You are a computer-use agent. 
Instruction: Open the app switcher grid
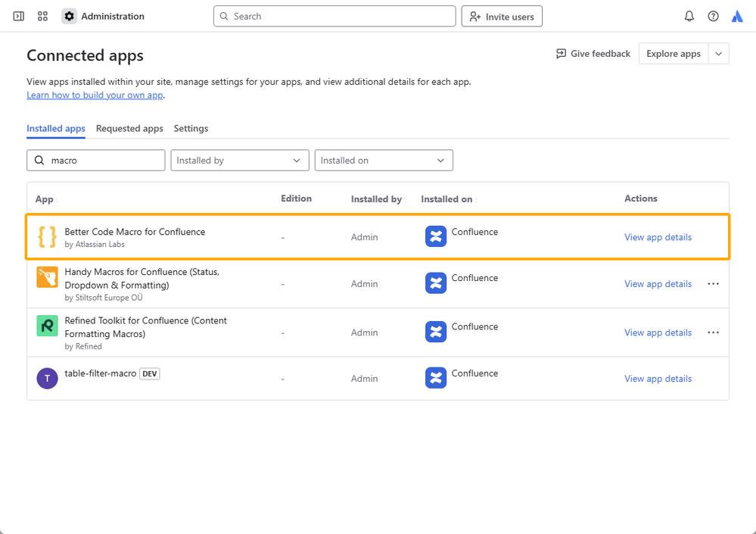[42, 16]
